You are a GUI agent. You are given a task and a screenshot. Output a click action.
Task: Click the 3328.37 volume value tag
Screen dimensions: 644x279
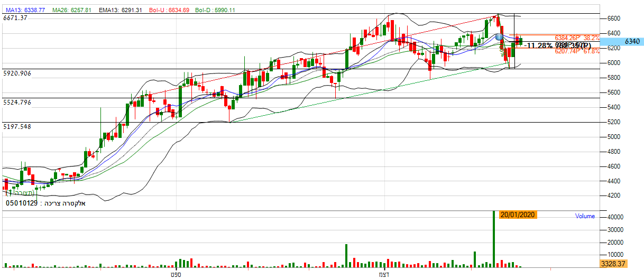tap(613, 263)
